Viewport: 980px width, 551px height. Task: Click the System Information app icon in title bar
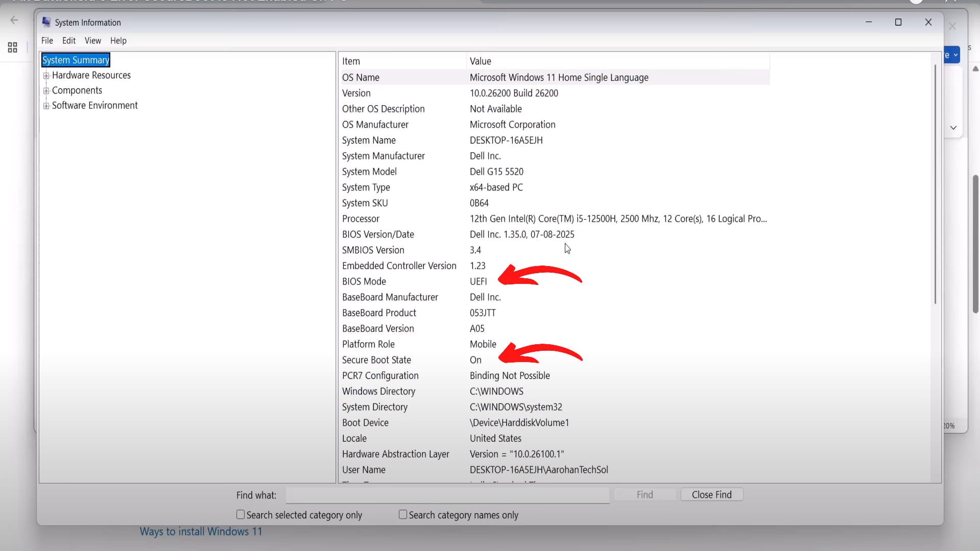[46, 22]
